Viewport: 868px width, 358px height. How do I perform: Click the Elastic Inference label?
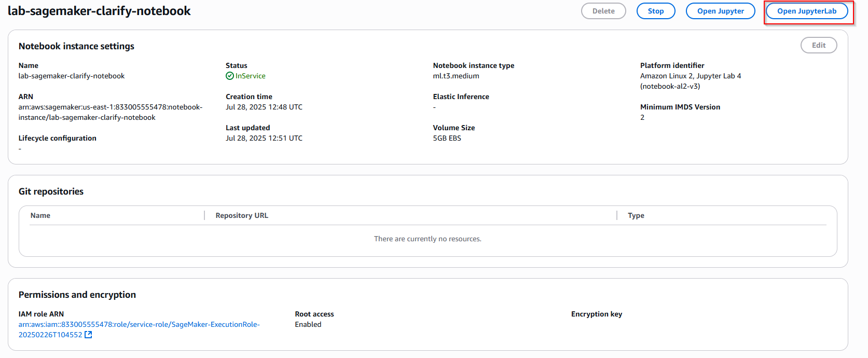[461, 97]
